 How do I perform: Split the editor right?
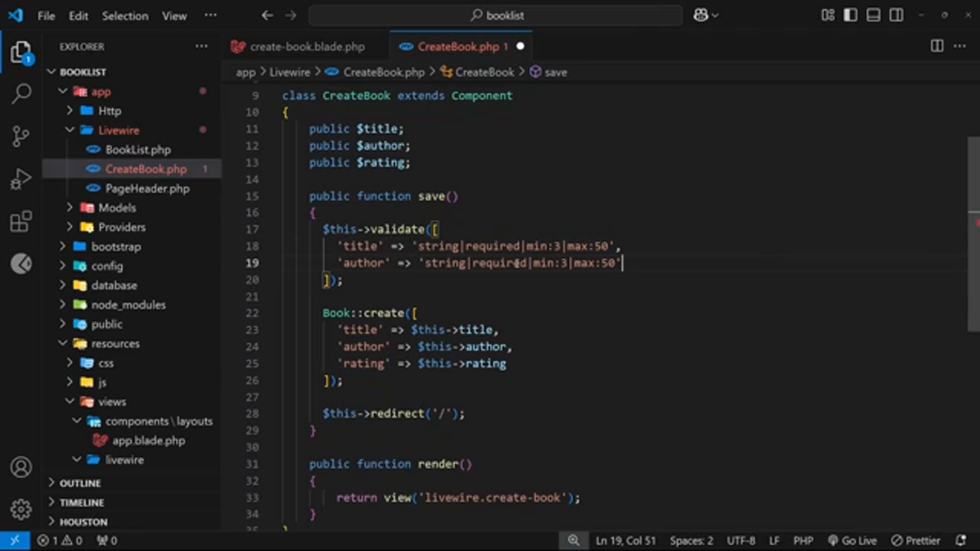click(937, 47)
